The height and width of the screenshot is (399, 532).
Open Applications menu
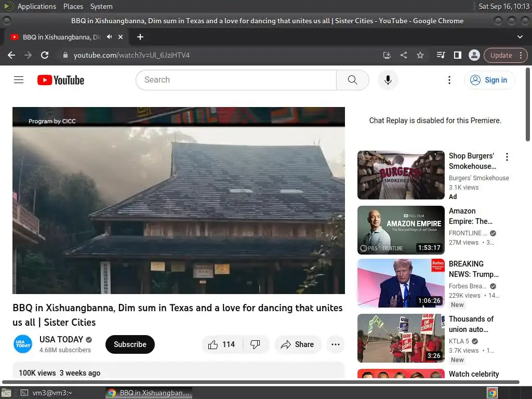pyautogui.click(x=37, y=6)
